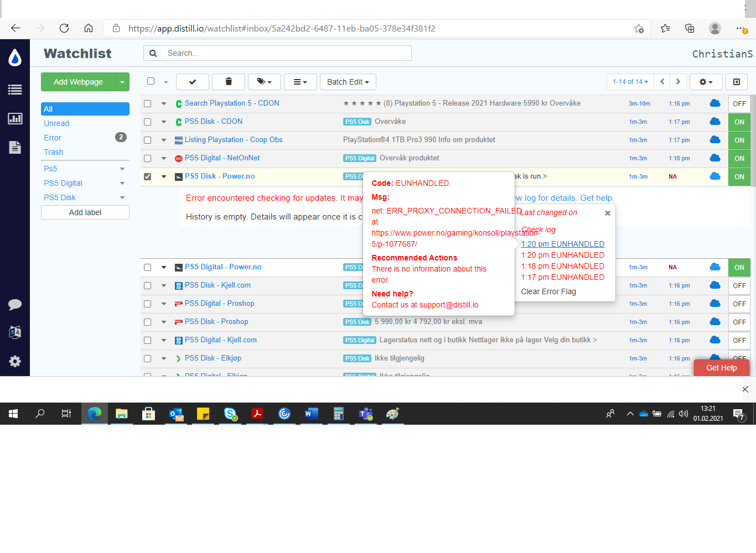
Task: Open the document icon in sidebar
Action: coord(15,147)
